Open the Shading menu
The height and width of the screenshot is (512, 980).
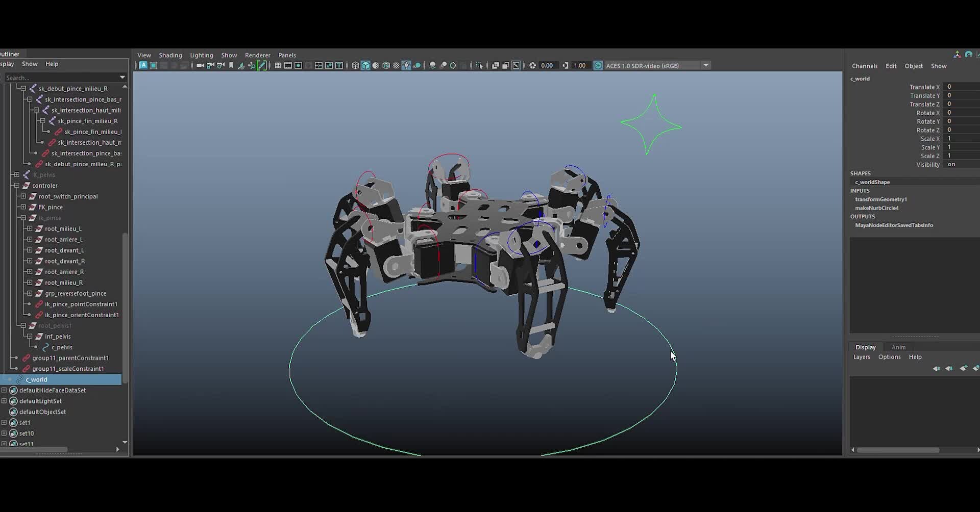coord(170,55)
